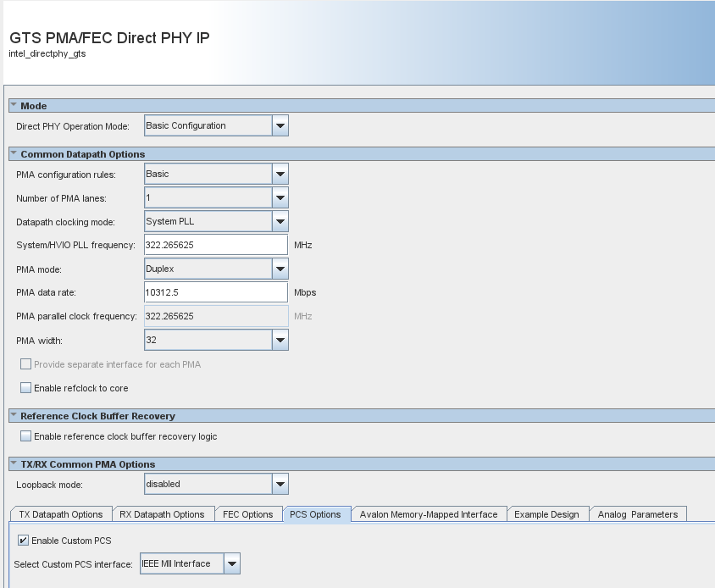
Task: Open PMA configuration rules dropdown
Action: (x=280, y=174)
